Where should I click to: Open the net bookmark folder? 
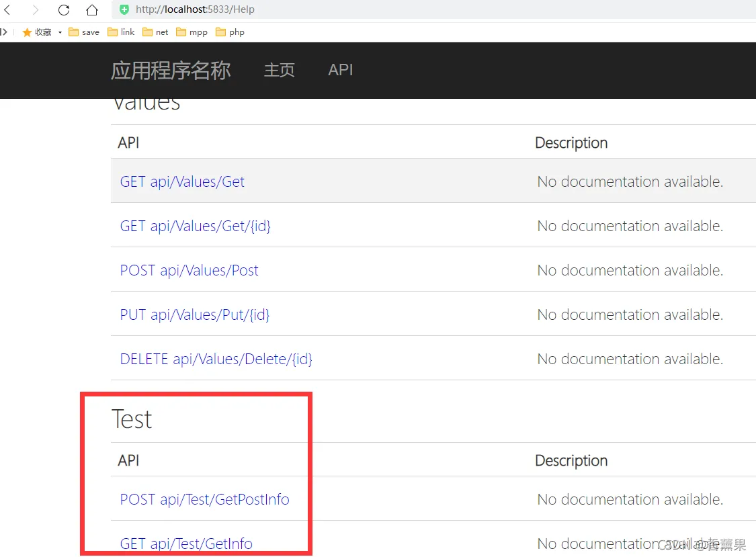[155, 32]
